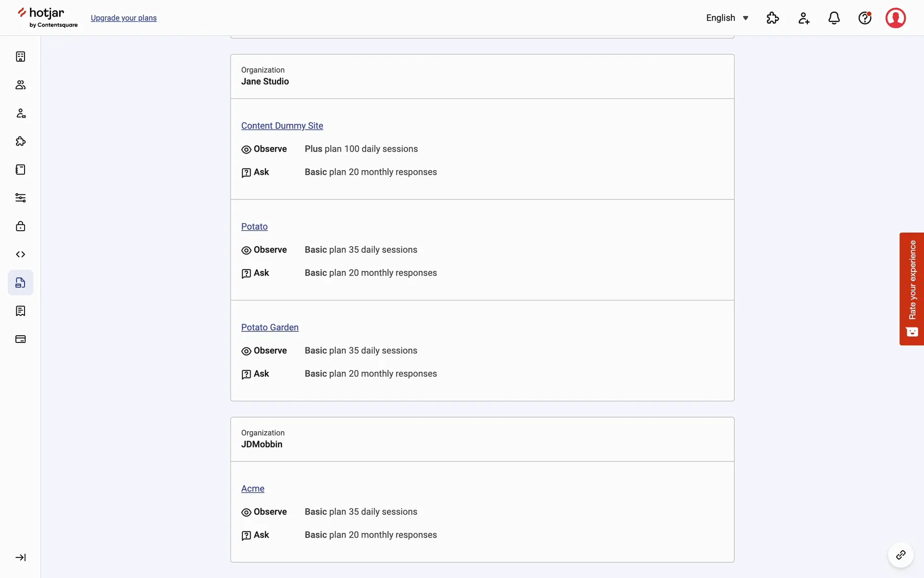Viewport: 924px width, 578px height.
Task: Open the integrations puzzle icon in header
Action: (x=772, y=18)
